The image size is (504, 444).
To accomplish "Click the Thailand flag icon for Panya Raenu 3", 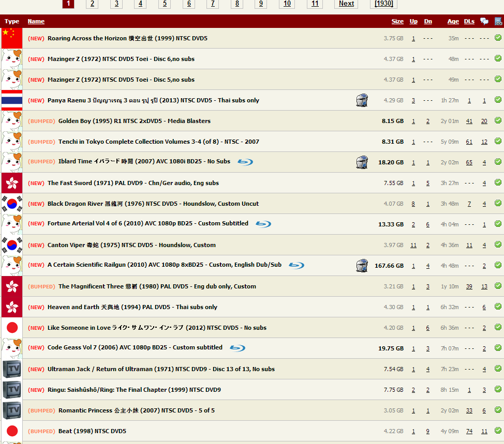I will (12, 100).
